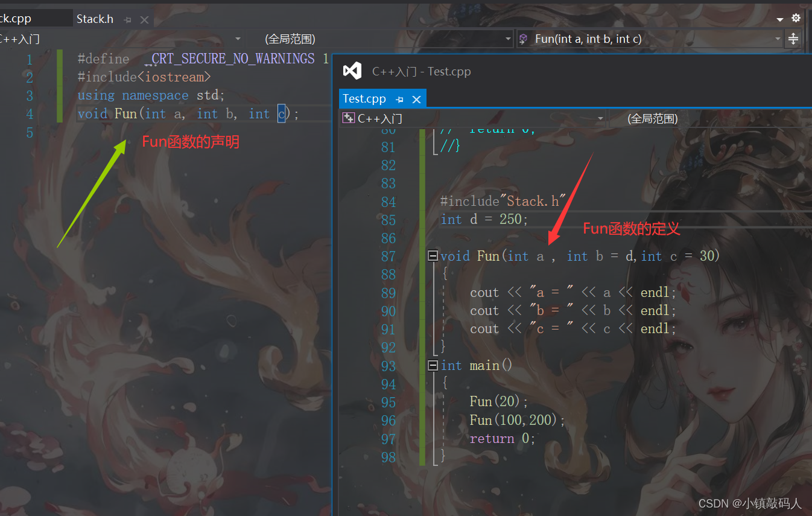Click the #include"Stack.h" line in Test.cpp

pyautogui.click(x=504, y=201)
